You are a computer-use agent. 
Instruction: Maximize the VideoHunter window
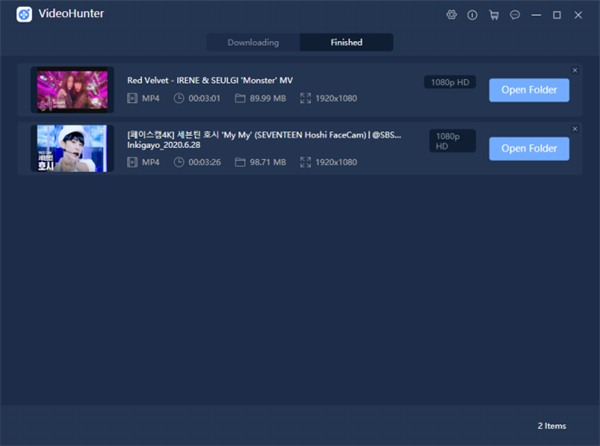coord(557,15)
